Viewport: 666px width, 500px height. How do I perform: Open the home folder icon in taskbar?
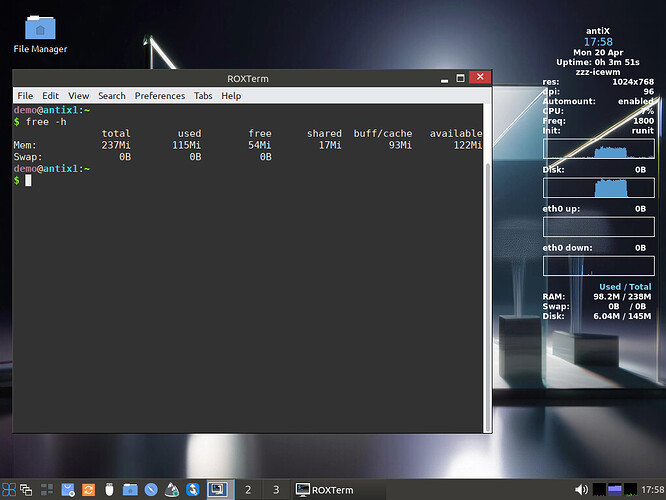click(x=130, y=490)
